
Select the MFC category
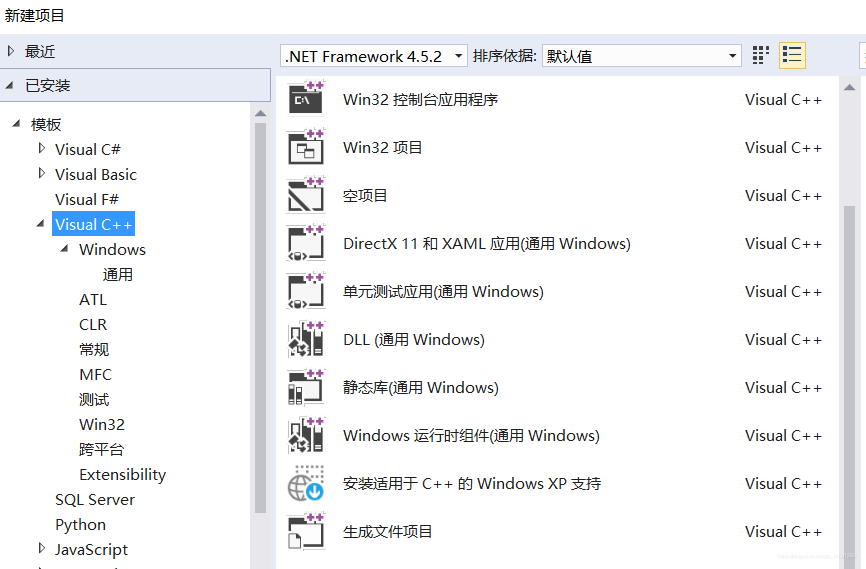pyautogui.click(x=95, y=375)
